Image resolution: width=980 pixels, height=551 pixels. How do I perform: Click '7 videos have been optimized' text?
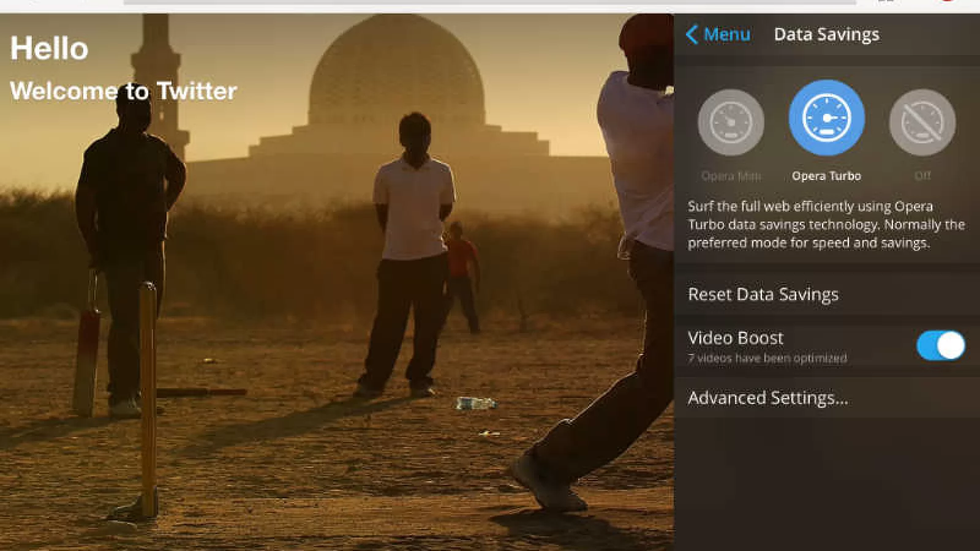pyautogui.click(x=767, y=358)
